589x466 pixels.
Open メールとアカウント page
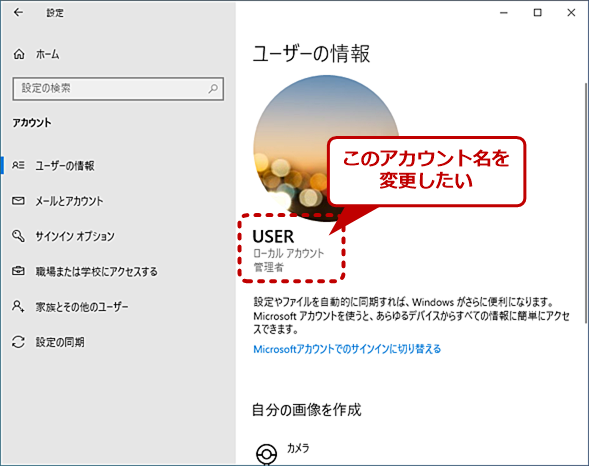click(x=69, y=201)
